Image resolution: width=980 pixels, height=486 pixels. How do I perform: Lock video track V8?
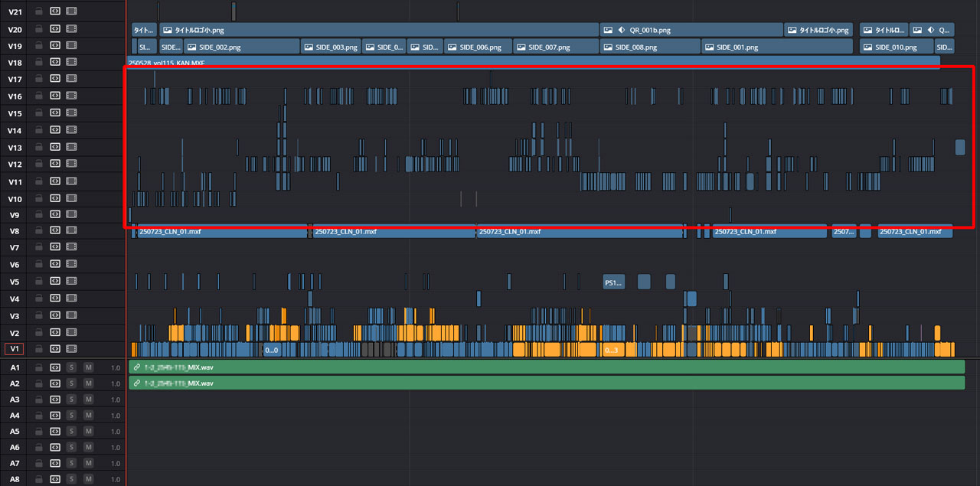(38, 231)
